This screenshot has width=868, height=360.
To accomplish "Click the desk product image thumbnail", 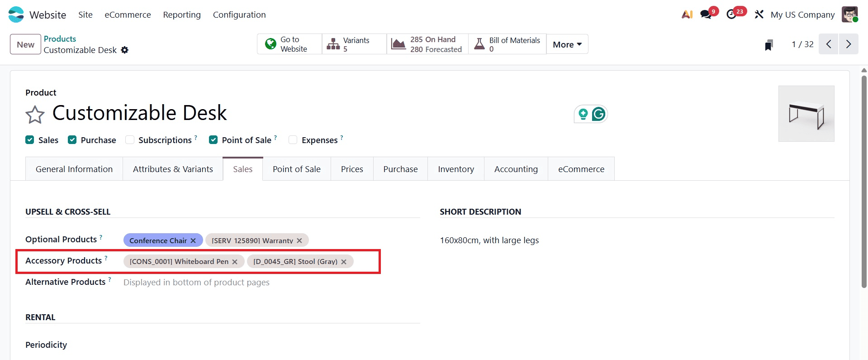I will 806,114.
